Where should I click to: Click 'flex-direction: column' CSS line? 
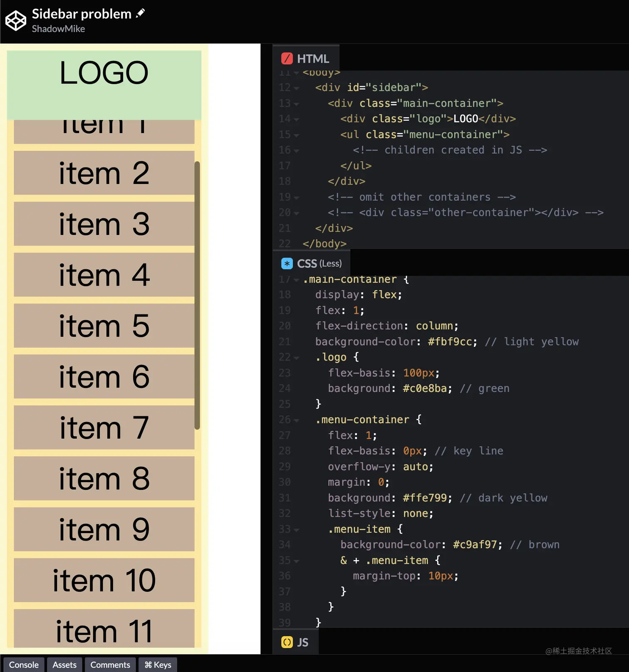pos(386,326)
